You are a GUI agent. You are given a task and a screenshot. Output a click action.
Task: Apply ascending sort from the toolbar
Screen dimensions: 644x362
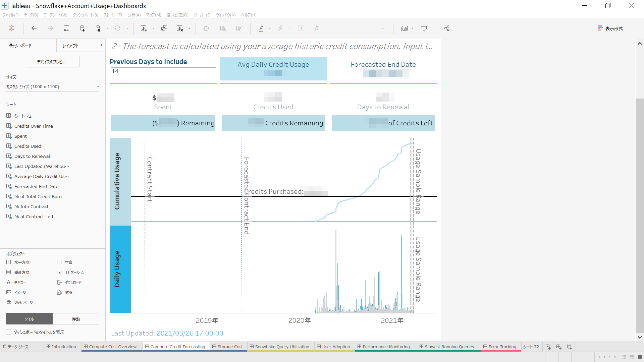pyautogui.click(x=222, y=28)
